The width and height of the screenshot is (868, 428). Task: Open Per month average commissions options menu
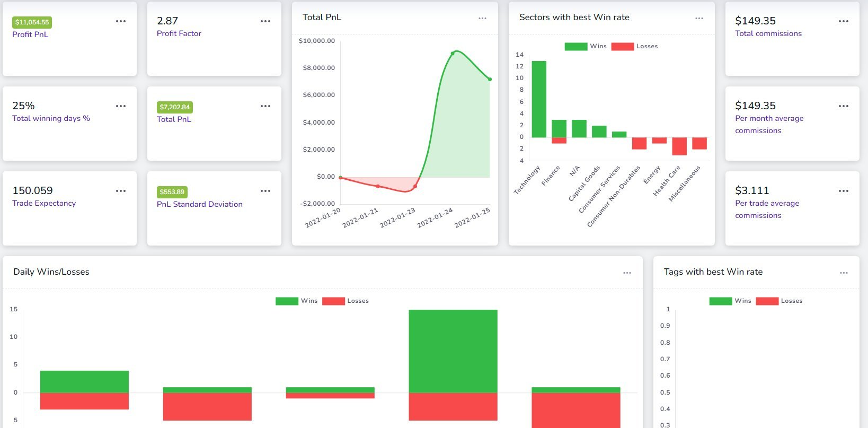pos(844,106)
